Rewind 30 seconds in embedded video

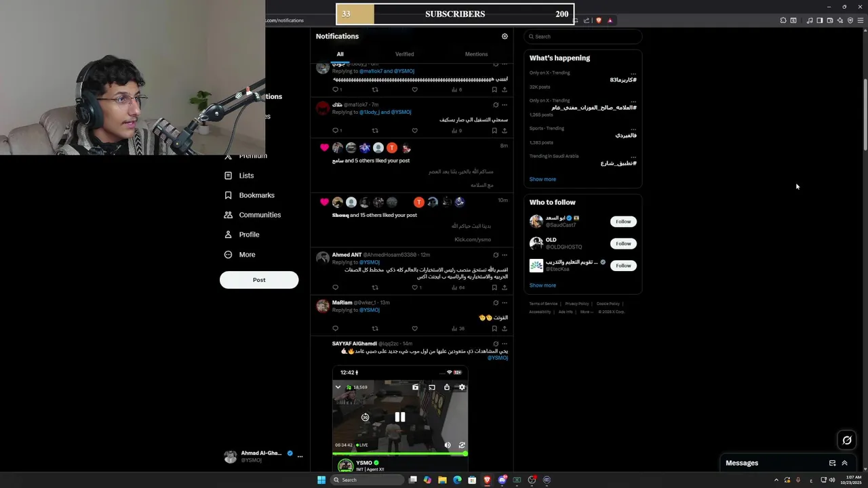tap(365, 418)
